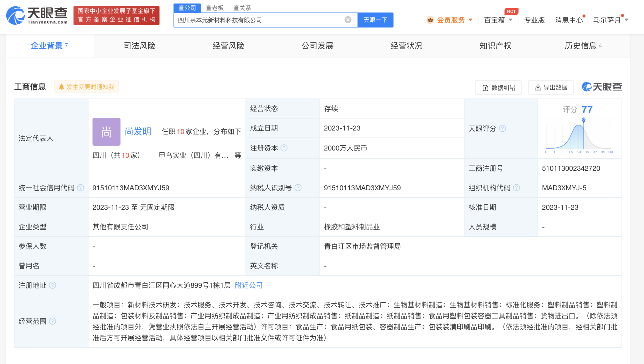644x364 pixels.
Task: Click the 尚 avatar tile
Action: coord(106,132)
